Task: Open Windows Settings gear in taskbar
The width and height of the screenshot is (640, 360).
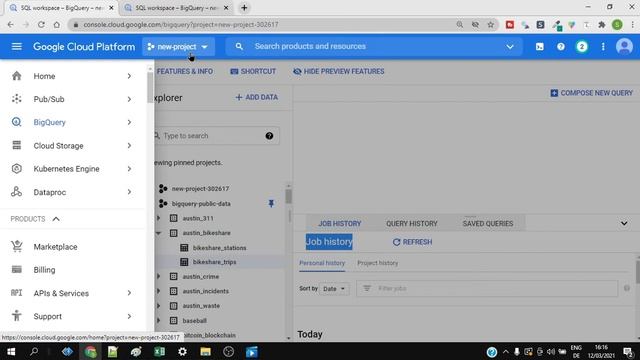Action: click(x=182, y=351)
